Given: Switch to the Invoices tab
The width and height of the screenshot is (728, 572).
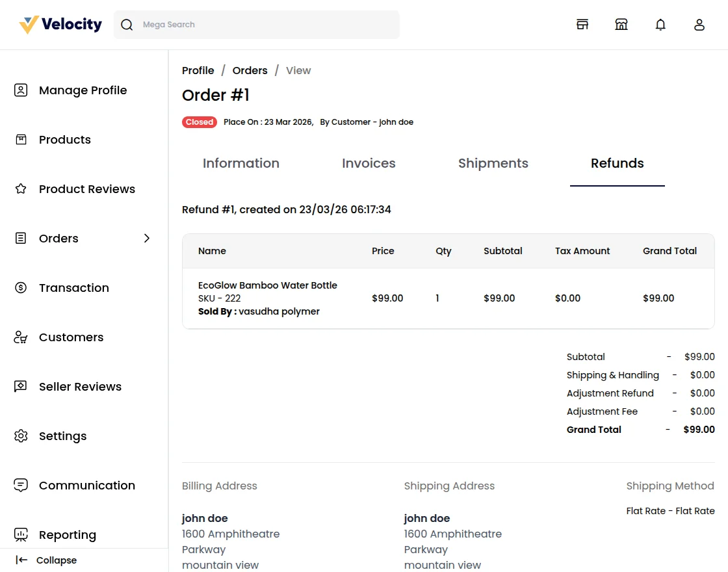Looking at the screenshot, I should pyautogui.click(x=369, y=163).
